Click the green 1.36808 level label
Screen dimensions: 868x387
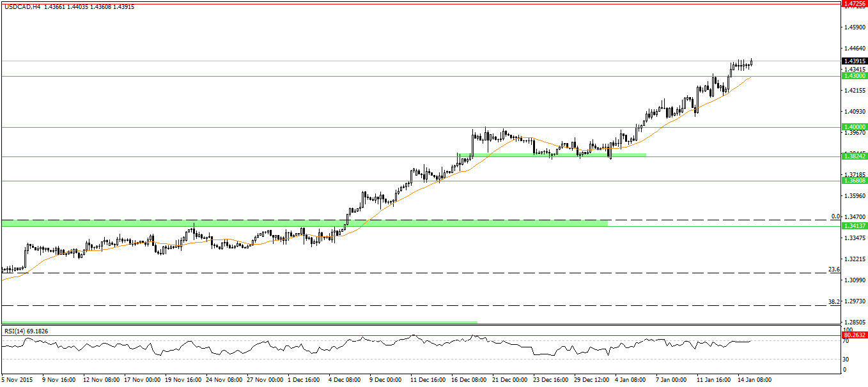pos(854,181)
